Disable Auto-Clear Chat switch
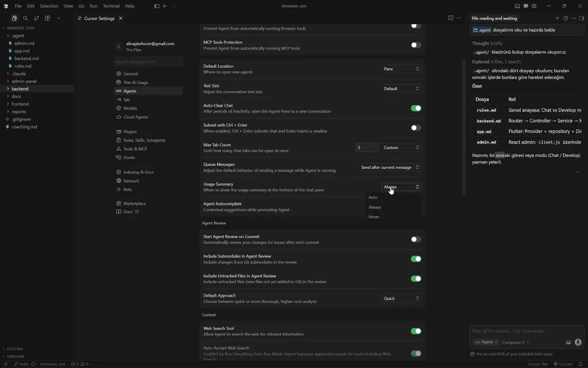The image size is (588, 368). pos(416,108)
